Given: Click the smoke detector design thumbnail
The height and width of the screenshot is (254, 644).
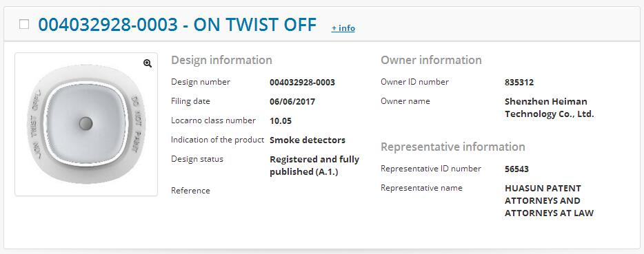Looking at the screenshot, I should click(x=86, y=124).
